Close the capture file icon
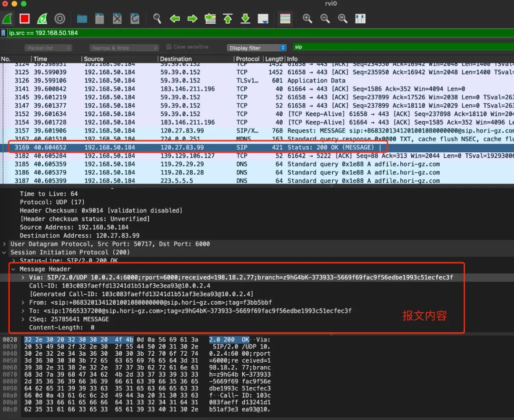Image resolution: width=514 pixels, height=420 pixels. pyautogui.click(x=118, y=19)
